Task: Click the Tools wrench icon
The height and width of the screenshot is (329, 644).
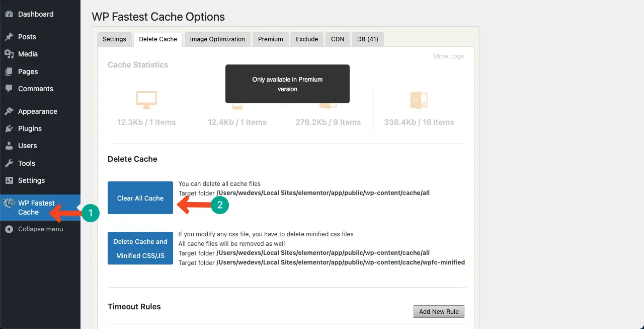Action: pos(9,163)
